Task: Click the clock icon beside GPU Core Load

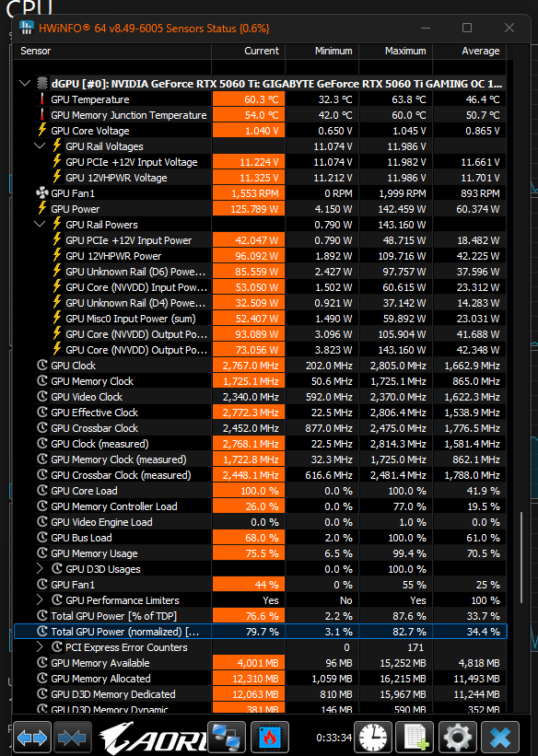Action: 42,491
